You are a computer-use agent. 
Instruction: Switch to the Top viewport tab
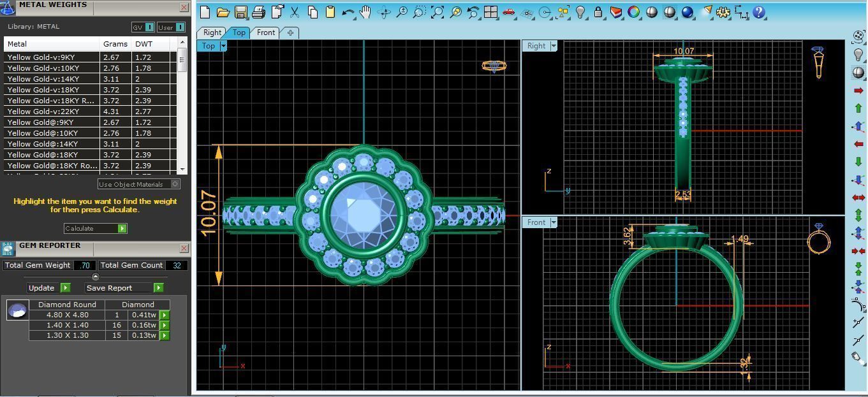[239, 32]
